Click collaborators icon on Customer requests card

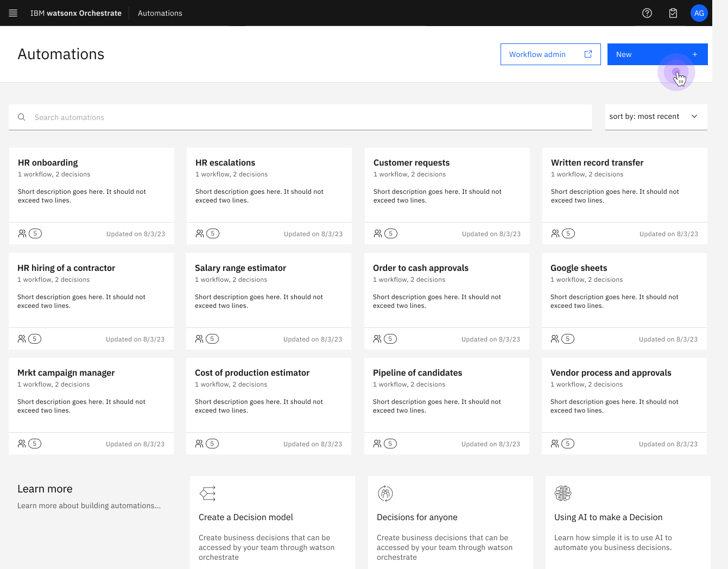(x=378, y=233)
